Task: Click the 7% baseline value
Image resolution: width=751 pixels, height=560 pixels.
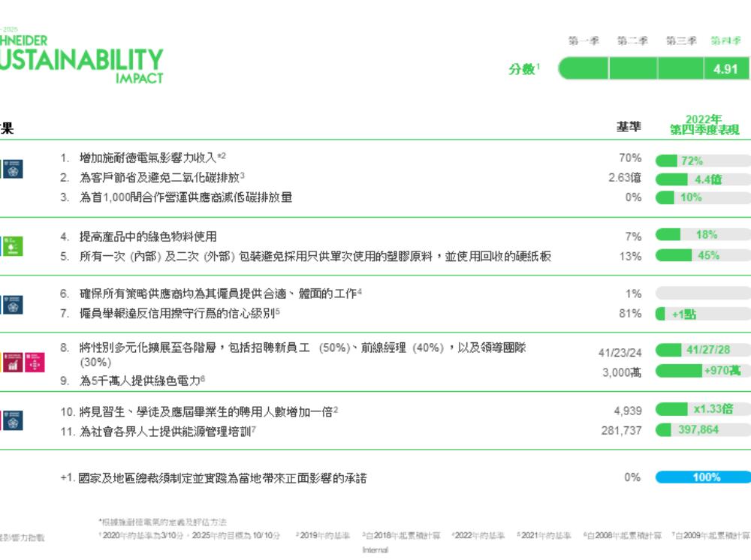Action: 633,236
